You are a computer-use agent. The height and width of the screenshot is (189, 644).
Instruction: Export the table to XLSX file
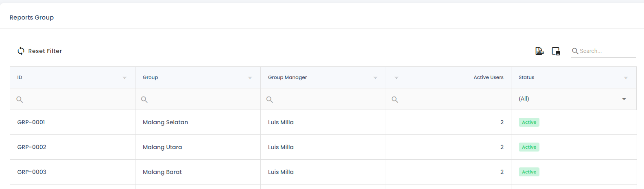tap(539, 51)
